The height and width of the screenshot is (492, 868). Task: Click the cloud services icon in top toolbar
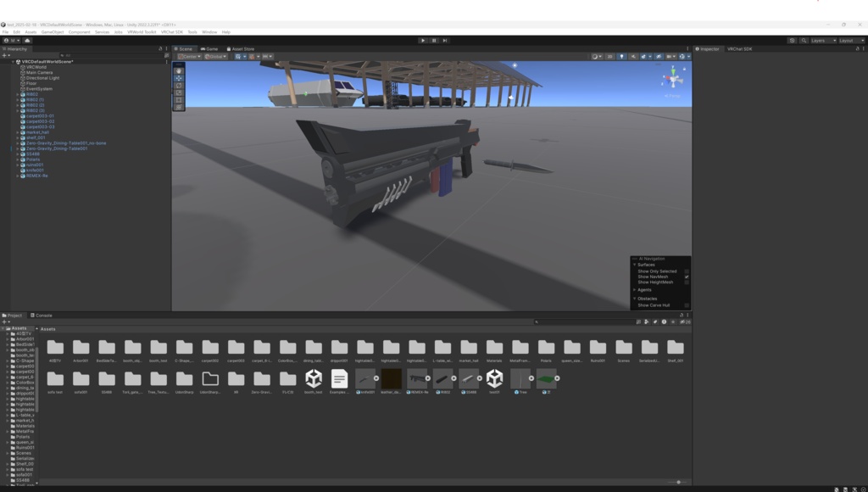(27, 41)
